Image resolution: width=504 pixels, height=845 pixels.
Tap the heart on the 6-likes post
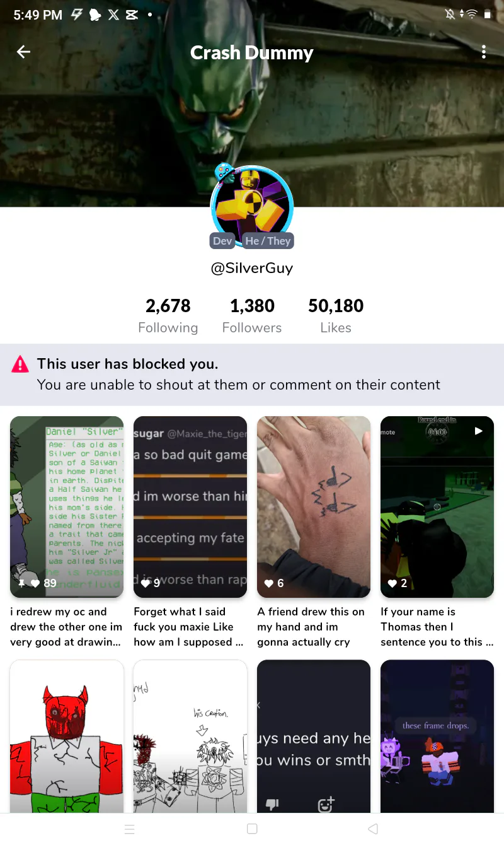pyautogui.click(x=269, y=583)
